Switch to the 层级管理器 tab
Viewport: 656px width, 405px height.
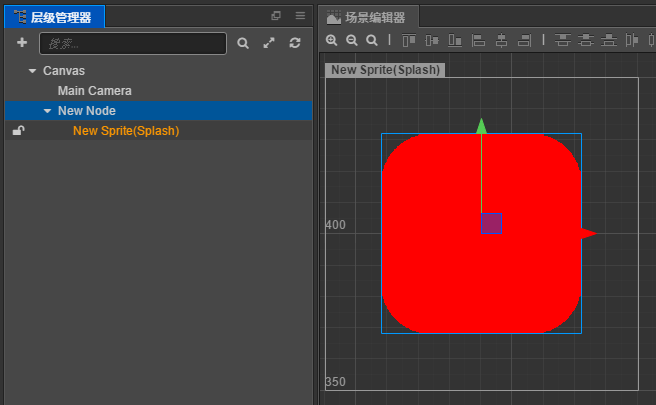[x=54, y=17]
